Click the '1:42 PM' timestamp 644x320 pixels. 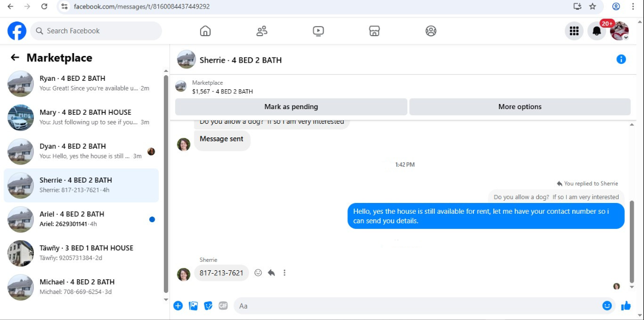[404, 165]
